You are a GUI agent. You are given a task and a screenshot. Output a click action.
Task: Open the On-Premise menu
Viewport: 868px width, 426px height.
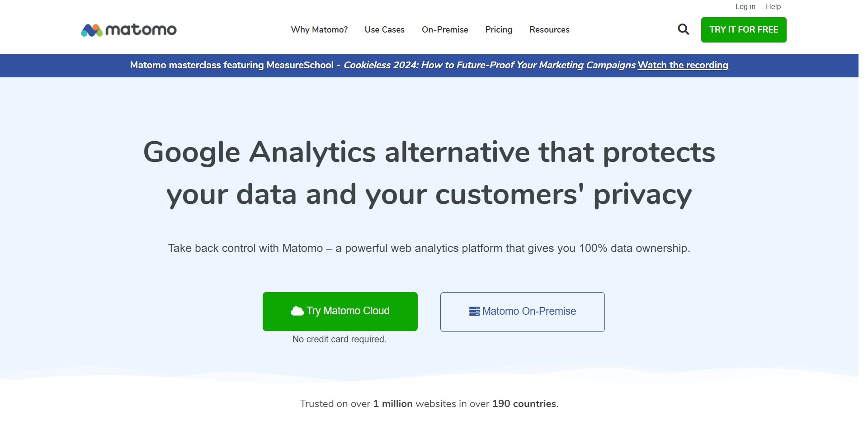445,29
